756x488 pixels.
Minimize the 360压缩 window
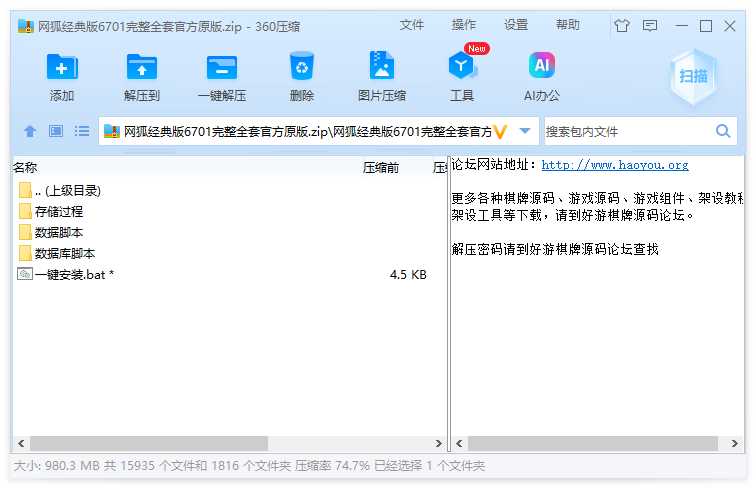coord(682,25)
